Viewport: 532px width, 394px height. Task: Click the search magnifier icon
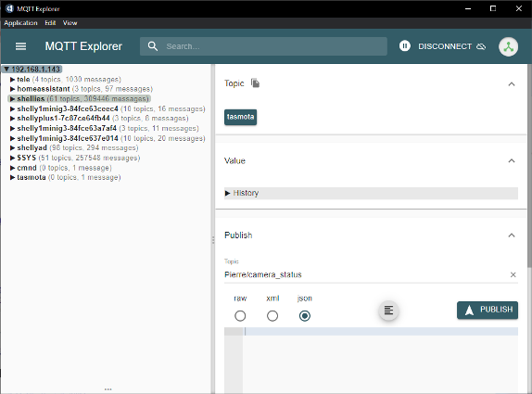click(x=153, y=46)
